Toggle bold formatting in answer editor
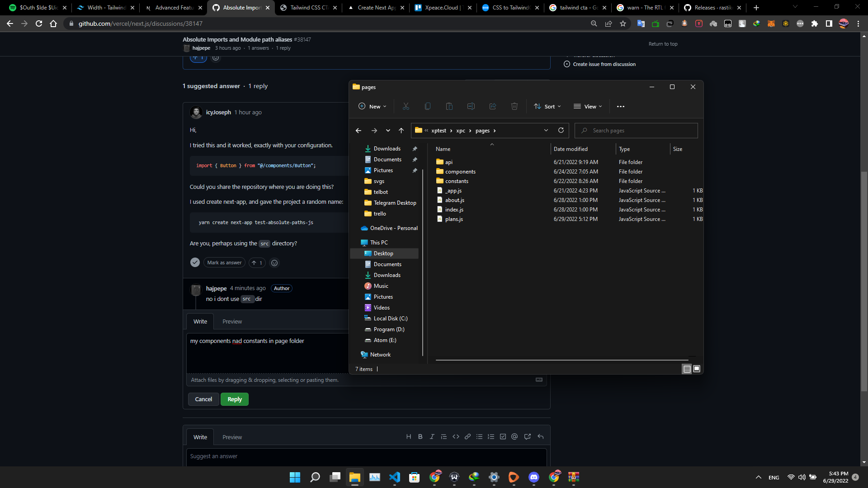868x488 pixels. tap(420, 436)
